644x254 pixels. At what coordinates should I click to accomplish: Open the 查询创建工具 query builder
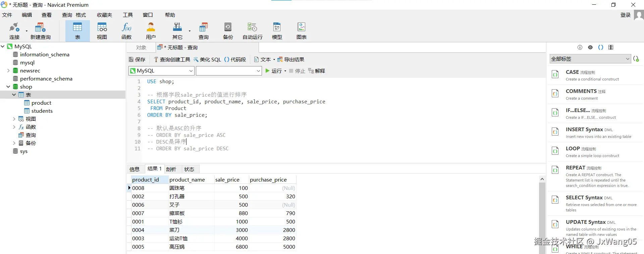pyautogui.click(x=172, y=59)
